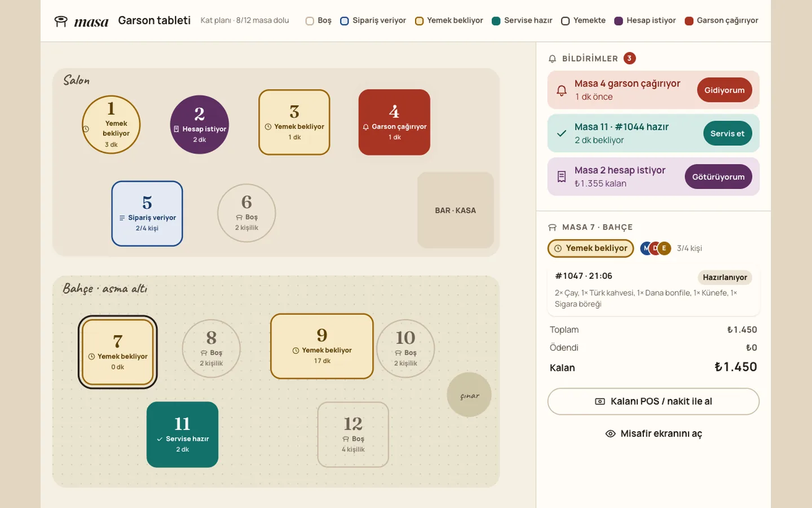Select table 5 placing an order
812x508 pixels.
(x=147, y=213)
